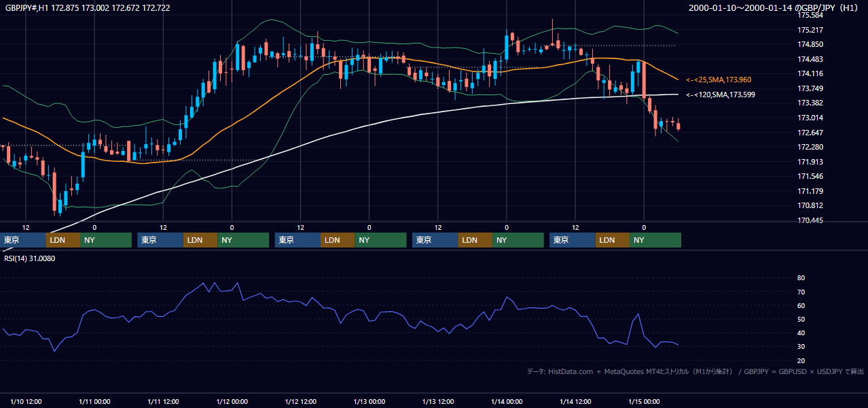The image size is (868, 408).
Task: Click price axis value 170.445
Action: 810,220
